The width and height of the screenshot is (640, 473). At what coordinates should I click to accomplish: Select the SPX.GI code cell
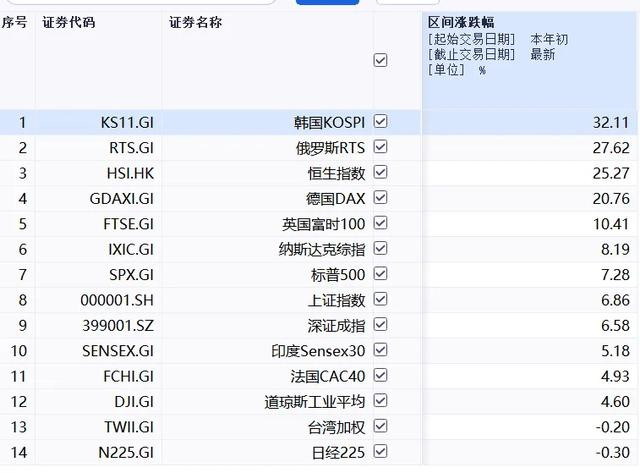[x=98, y=275]
